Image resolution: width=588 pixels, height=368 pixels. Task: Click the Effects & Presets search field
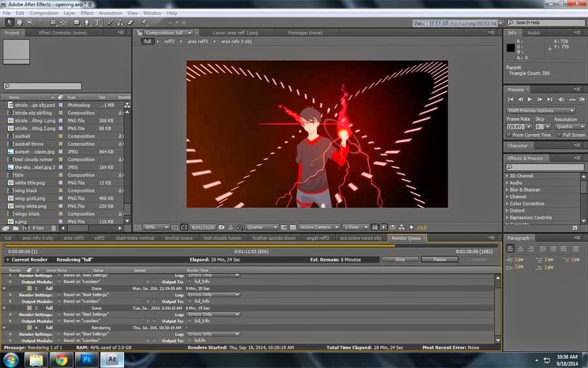[x=544, y=167]
